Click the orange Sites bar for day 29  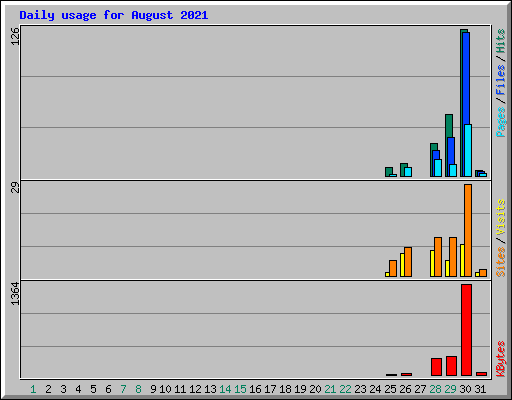pos(453,257)
